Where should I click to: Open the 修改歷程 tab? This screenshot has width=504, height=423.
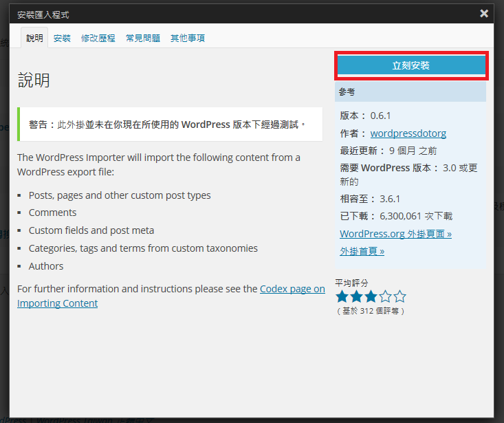pyautogui.click(x=98, y=39)
